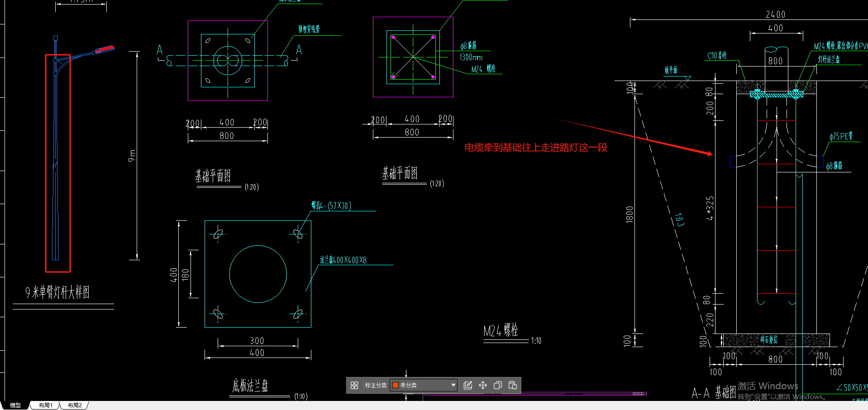
Task: Click the M24 螺栓 1:10 title
Action: [x=512, y=332]
